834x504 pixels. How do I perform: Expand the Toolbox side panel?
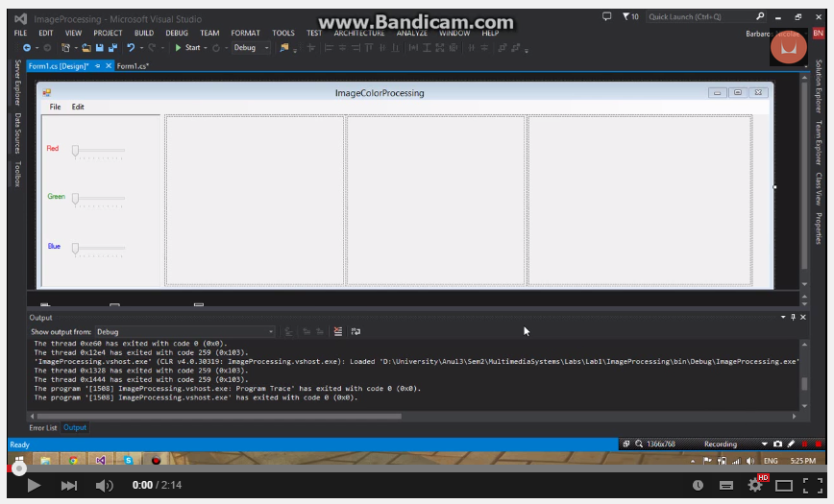point(17,175)
